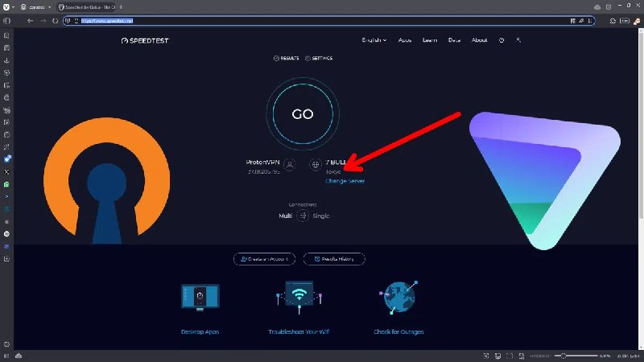Open the capture page camera icon

(486, 356)
